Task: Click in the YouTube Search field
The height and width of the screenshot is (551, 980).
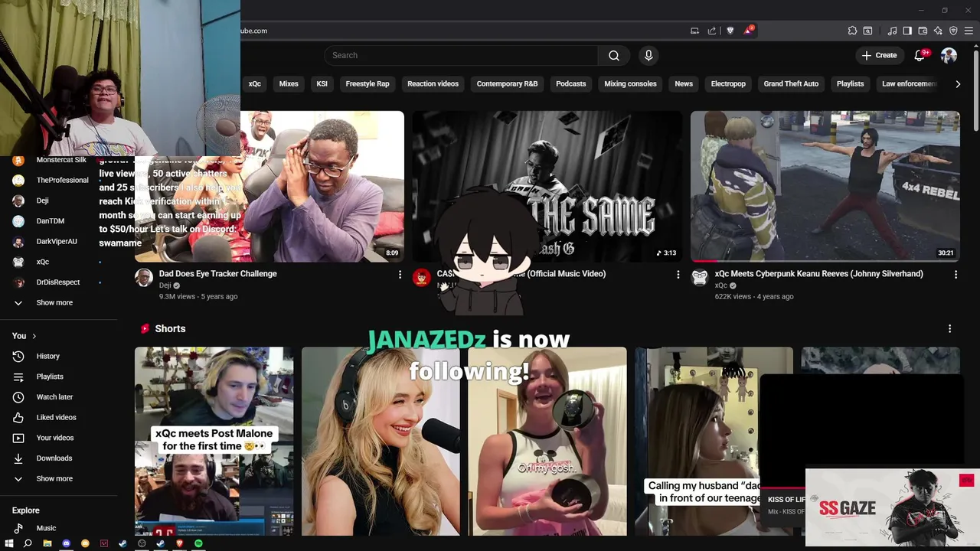Action: [x=461, y=55]
